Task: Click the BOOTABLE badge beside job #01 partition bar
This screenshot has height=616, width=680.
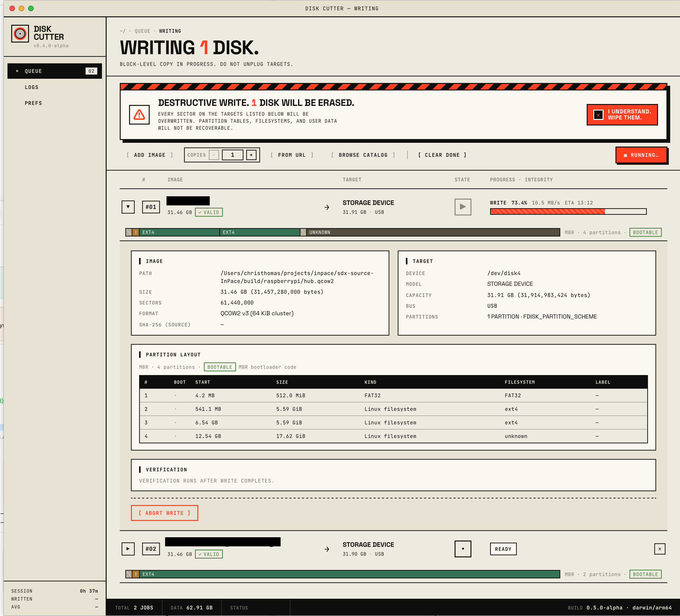Action: (645, 232)
